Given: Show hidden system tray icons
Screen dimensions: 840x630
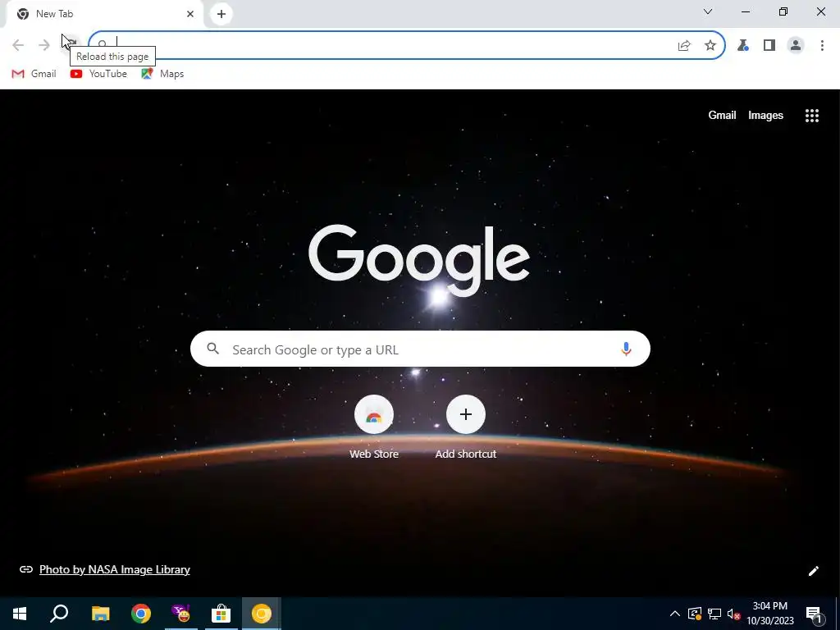Looking at the screenshot, I should (x=675, y=614).
